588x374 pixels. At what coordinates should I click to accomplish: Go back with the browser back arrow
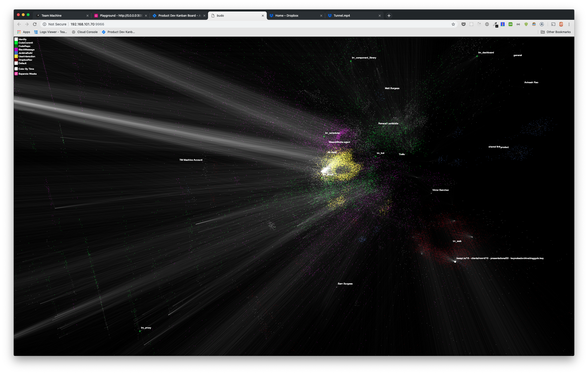tap(19, 24)
